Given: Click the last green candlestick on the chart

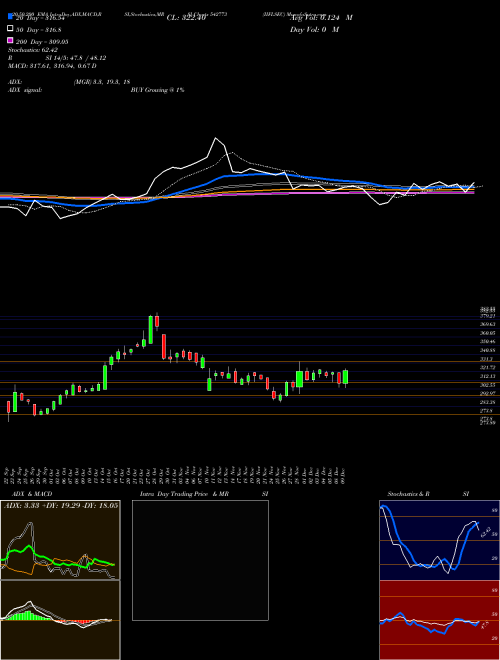Looking at the screenshot, I should [x=346, y=377].
